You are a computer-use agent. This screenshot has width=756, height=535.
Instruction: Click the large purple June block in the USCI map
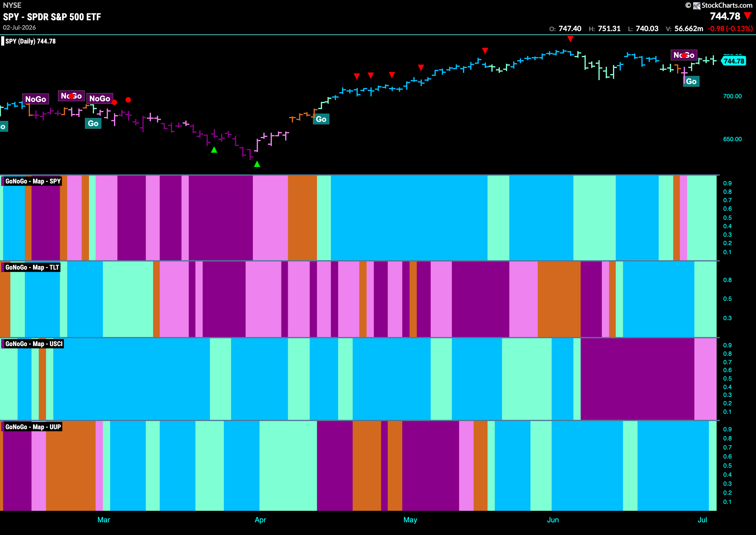[637, 379]
